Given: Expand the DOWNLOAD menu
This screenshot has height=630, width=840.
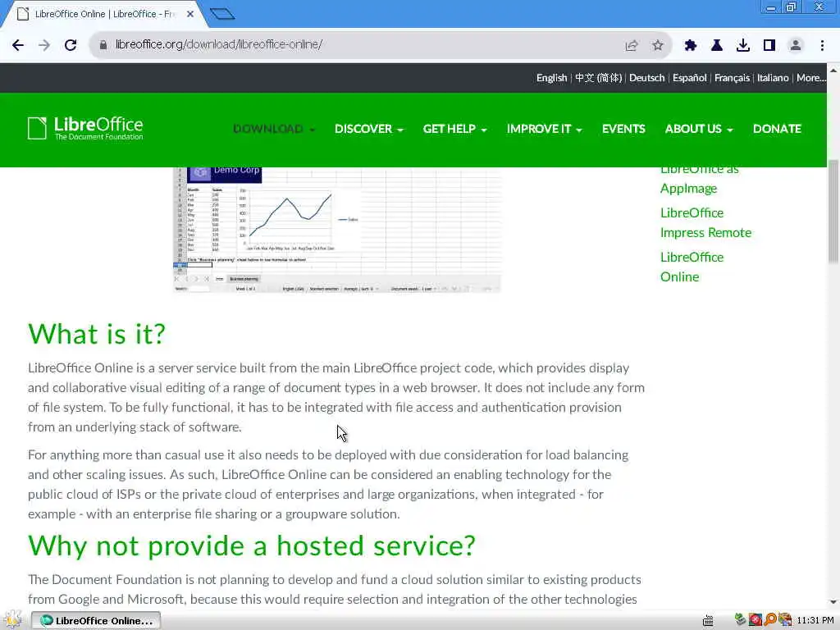Looking at the screenshot, I should click(274, 129).
